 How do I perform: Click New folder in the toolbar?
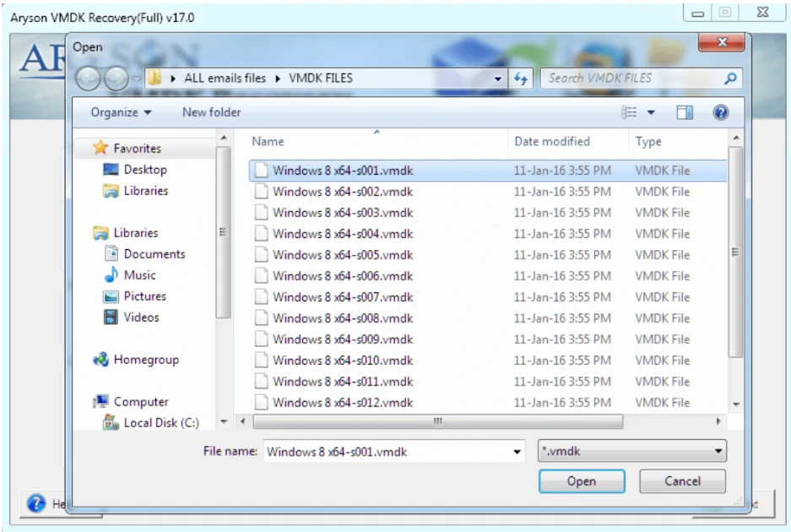point(210,111)
